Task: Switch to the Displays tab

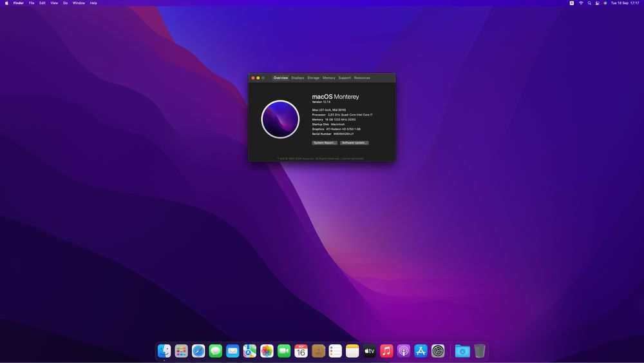Action: click(298, 78)
